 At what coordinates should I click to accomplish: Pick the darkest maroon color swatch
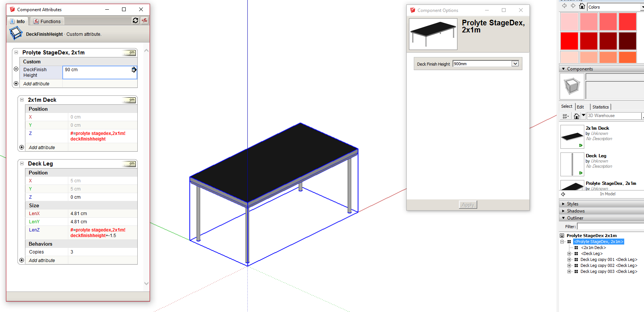[x=628, y=41]
